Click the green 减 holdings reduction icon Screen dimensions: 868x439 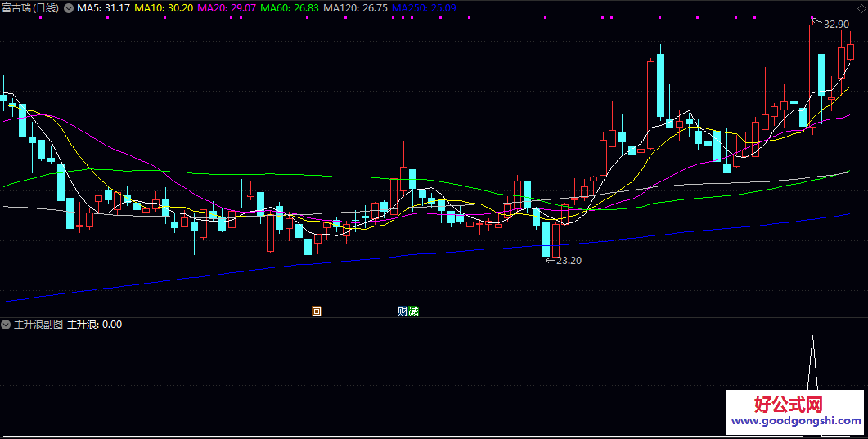coord(413,311)
